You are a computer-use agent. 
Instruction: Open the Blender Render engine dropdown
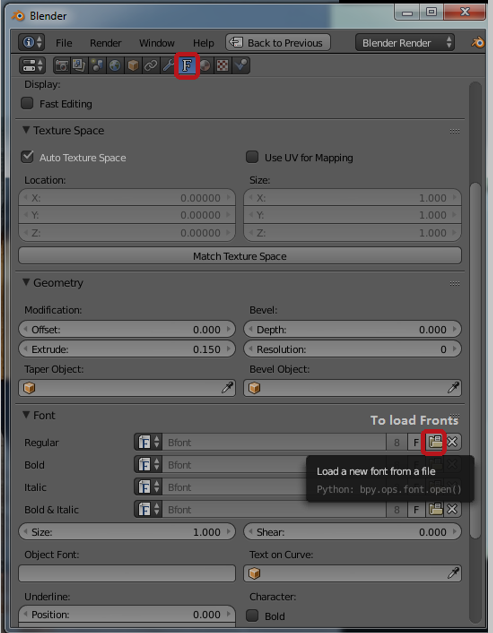(405, 42)
